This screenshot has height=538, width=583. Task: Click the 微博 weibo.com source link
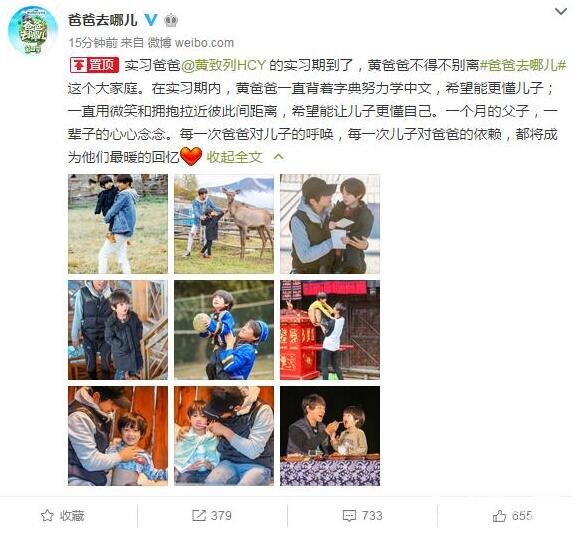(191, 43)
